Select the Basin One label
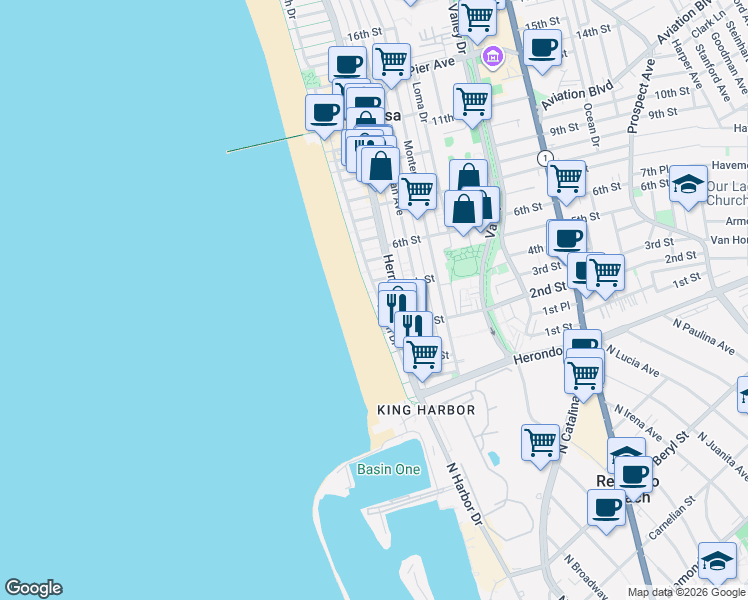 tap(389, 469)
